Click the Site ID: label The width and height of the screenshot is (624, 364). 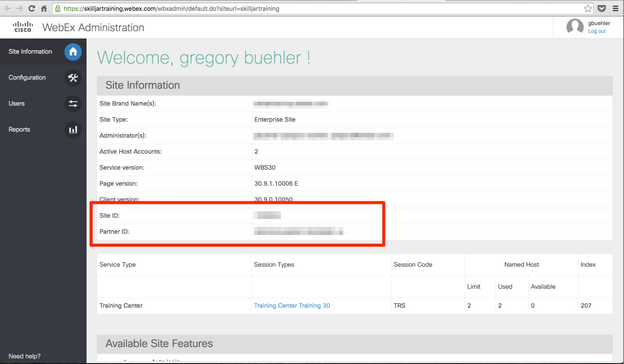click(x=109, y=216)
